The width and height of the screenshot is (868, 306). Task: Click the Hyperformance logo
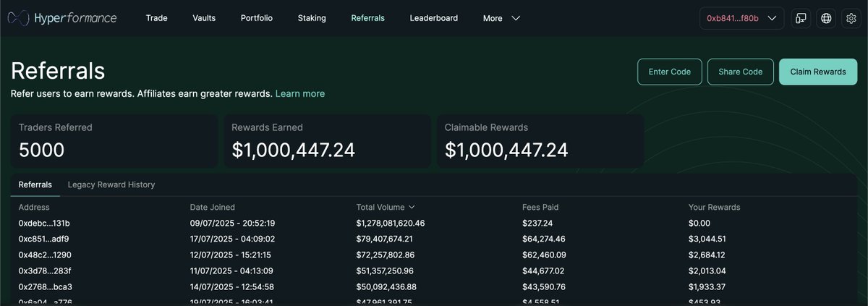tap(62, 18)
